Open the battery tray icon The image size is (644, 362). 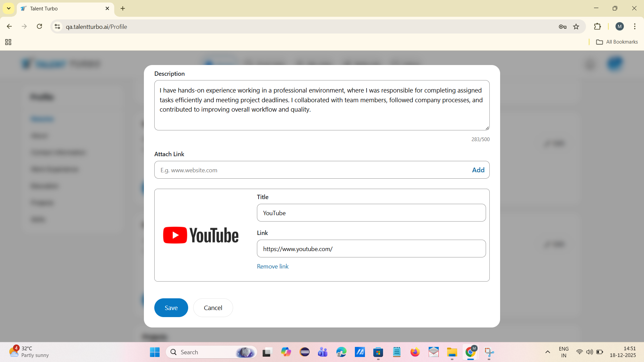tap(600, 352)
